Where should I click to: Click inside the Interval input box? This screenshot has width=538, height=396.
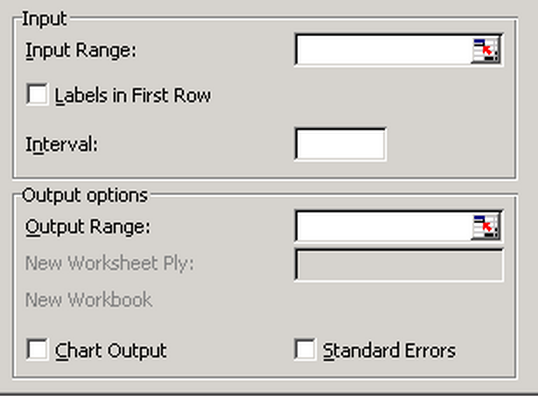pos(340,144)
